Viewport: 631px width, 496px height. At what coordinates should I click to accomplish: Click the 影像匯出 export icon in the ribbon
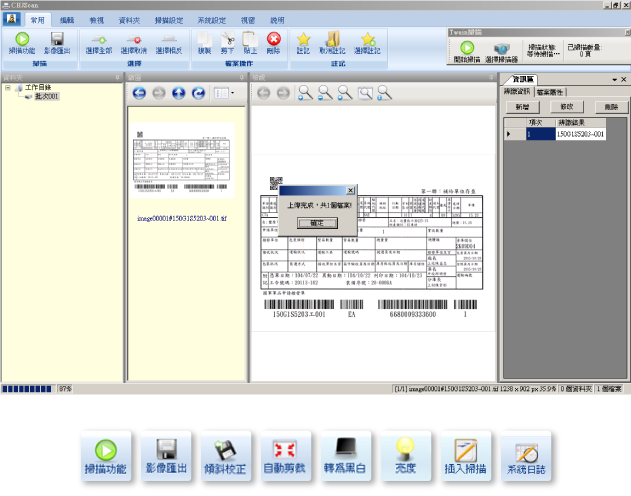point(57,42)
